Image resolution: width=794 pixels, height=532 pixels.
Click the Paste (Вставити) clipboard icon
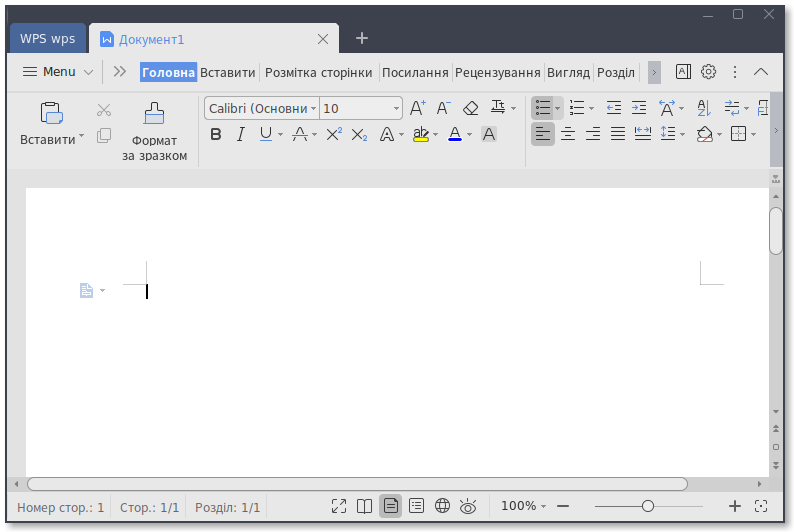[52, 113]
